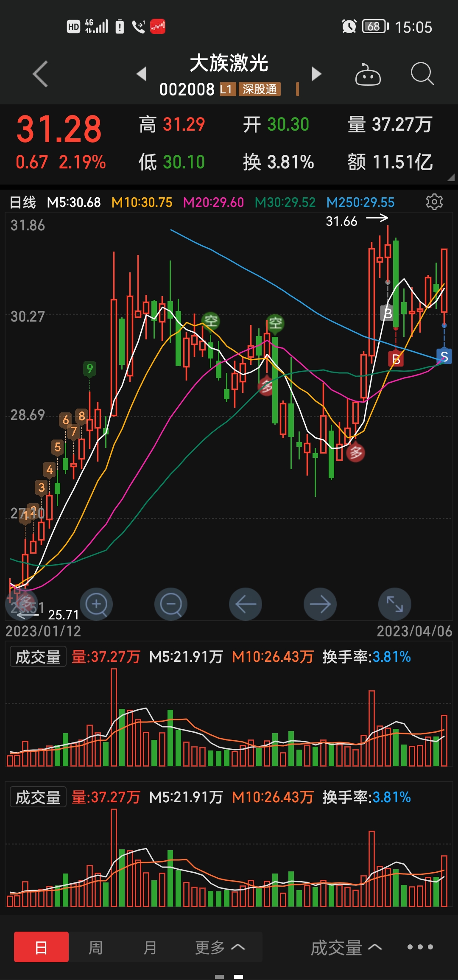
Task: Tap the stock name 大族激光
Action: pyautogui.click(x=229, y=63)
